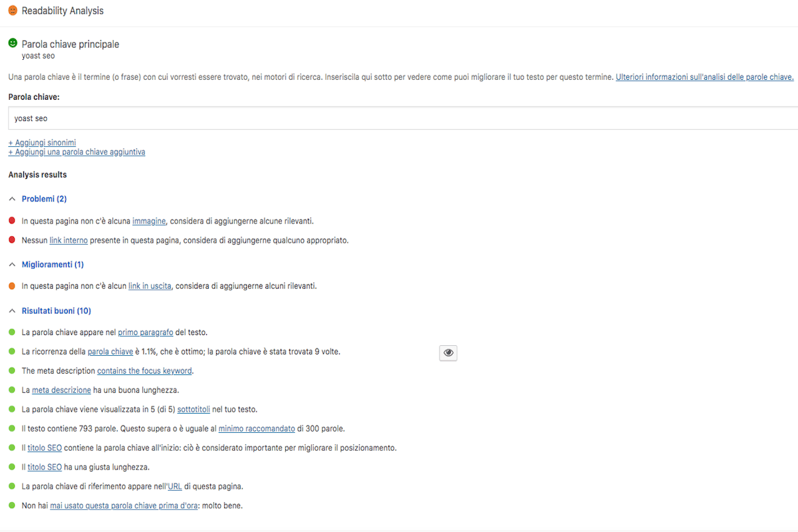798x532 pixels.
Task: Click red bullet beside internal link problem
Action: (x=11, y=239)
